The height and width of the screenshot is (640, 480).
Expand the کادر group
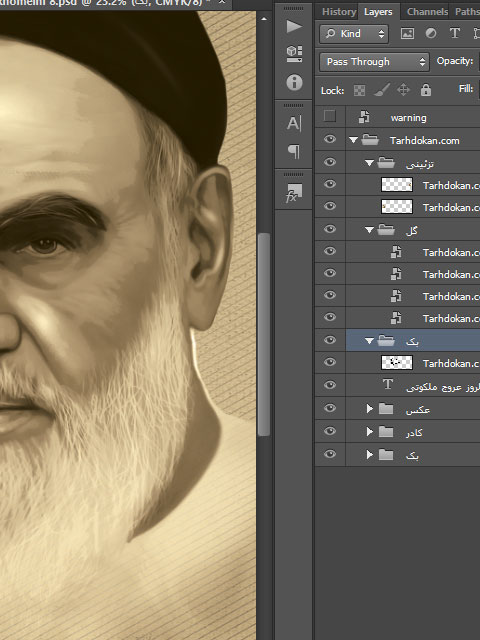click(x=370, y=431)
